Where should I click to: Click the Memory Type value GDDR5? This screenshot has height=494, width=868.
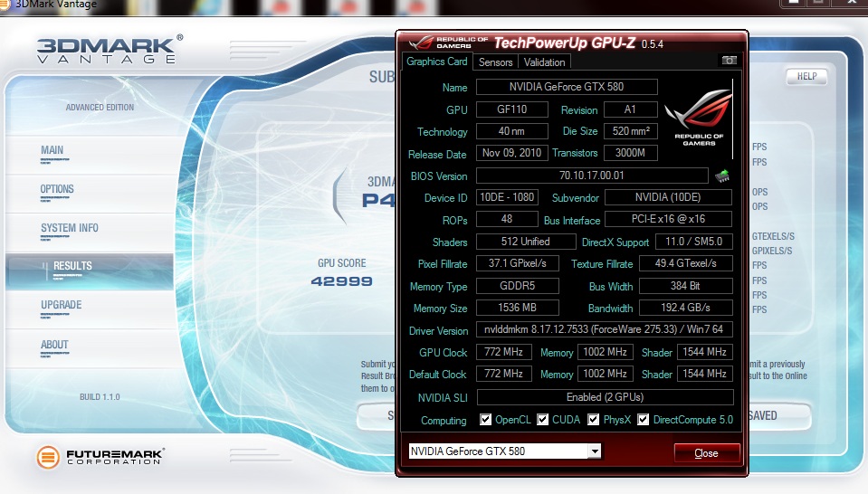tap(518, 285)
